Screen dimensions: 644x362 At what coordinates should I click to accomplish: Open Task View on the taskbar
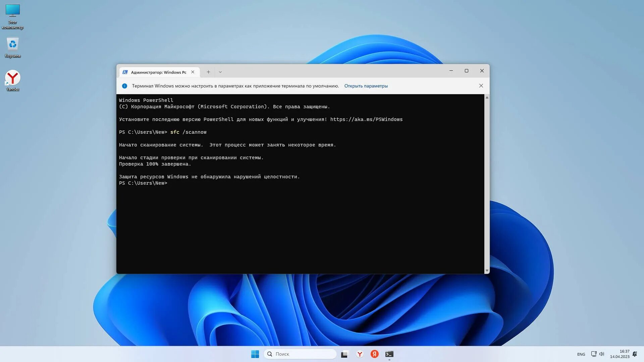(x=344, y=354)
